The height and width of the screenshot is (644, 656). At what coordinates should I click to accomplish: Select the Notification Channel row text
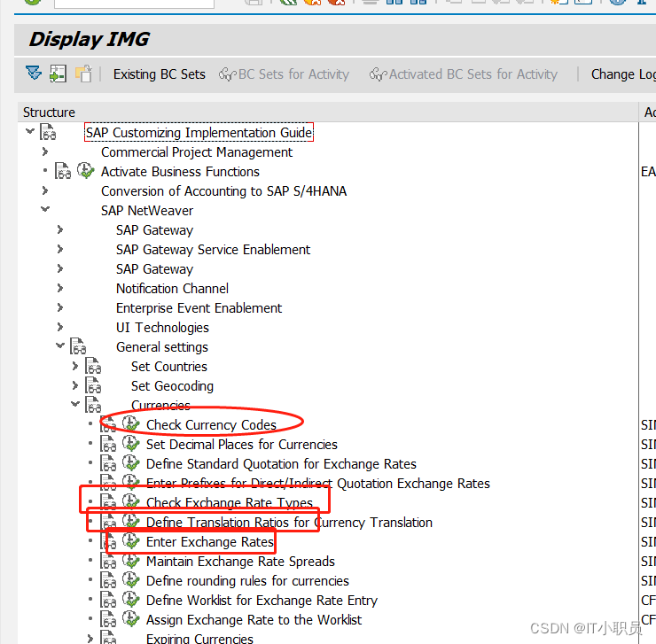[172, 288]
